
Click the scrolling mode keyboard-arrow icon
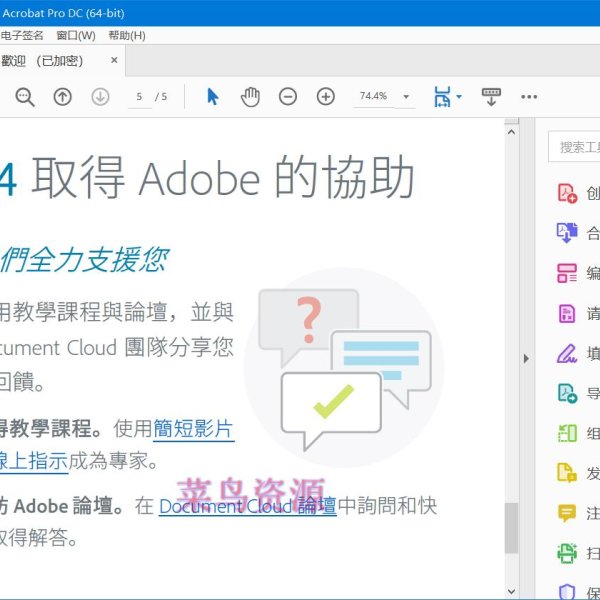coord(491,97)
